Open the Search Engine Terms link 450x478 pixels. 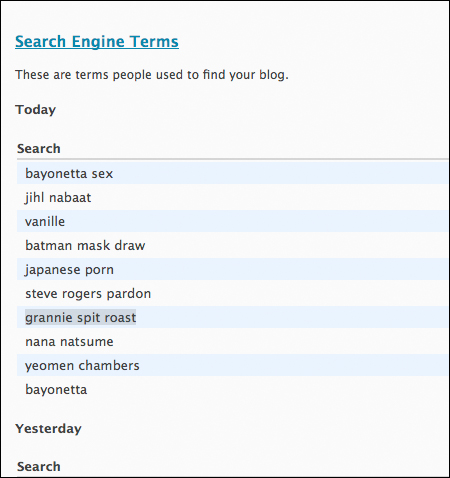[x=97, y=42]
